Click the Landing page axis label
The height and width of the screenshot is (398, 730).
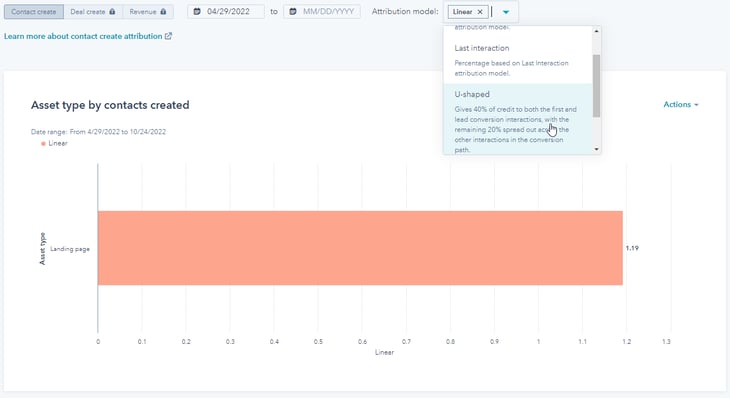pyautogui.click(x=70, y=249)
